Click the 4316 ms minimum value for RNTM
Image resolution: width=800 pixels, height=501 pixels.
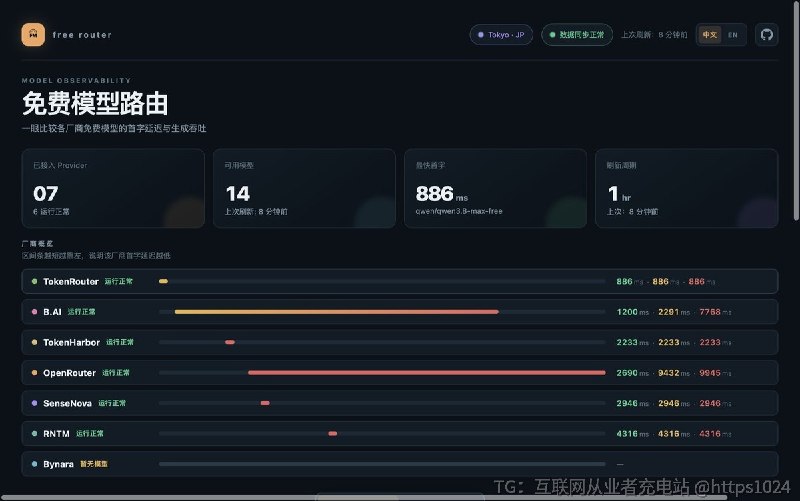[633, 434]
